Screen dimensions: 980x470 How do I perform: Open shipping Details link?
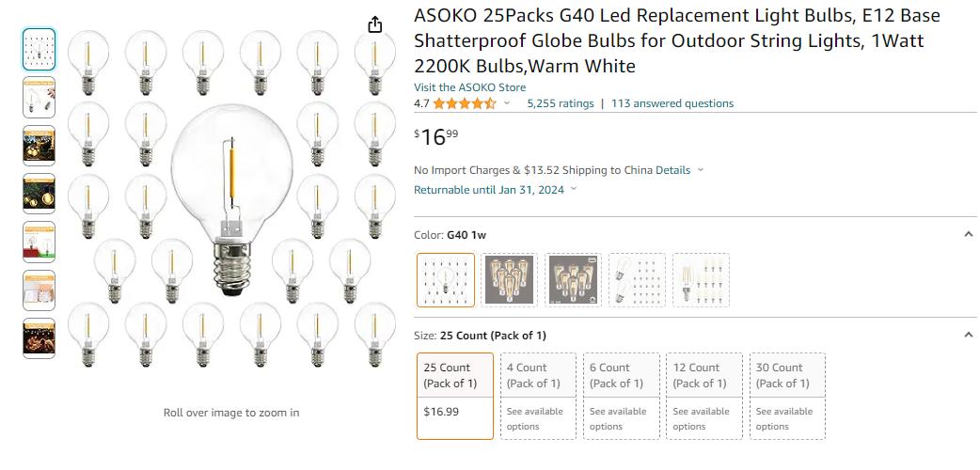pyautogui.click(x=673, y=170)
